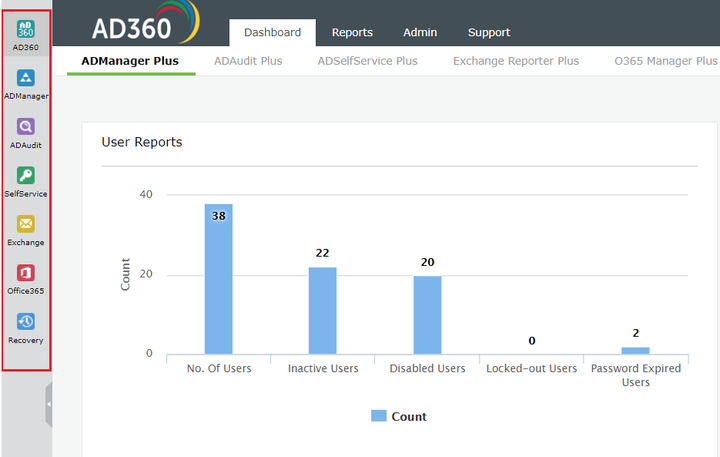Open the Reports tab
The height and width of the screenshot is (457, 720).
click(352, 33)
